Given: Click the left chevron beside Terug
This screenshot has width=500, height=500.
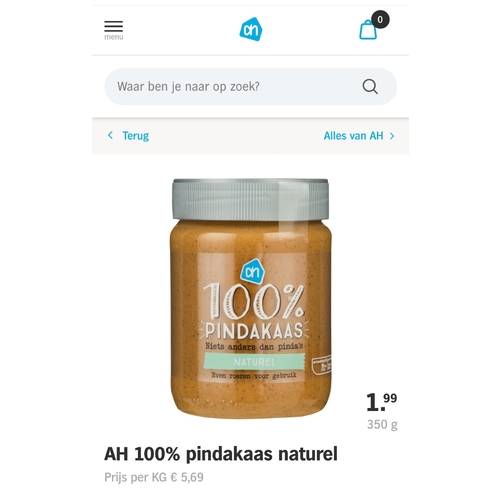Looking at the screenshot, I should (x=110, y=135).
